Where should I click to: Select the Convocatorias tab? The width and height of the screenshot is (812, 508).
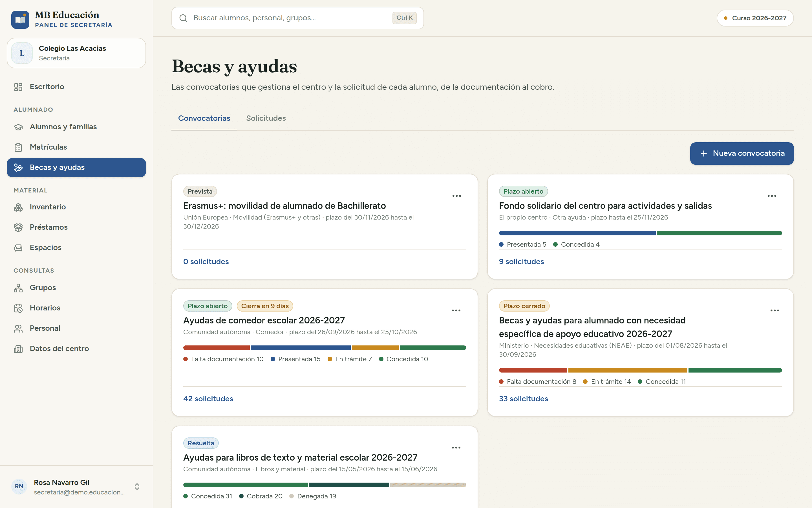204,118
